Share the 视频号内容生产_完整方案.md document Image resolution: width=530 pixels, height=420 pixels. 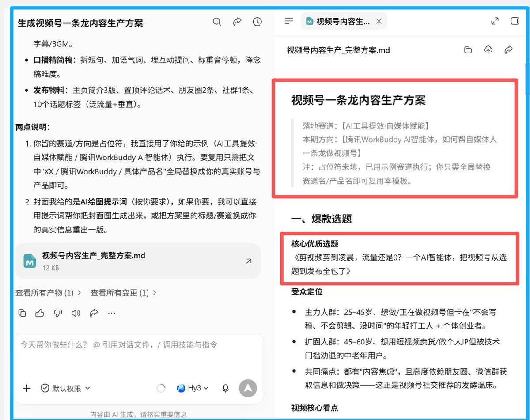coord(508,50)
